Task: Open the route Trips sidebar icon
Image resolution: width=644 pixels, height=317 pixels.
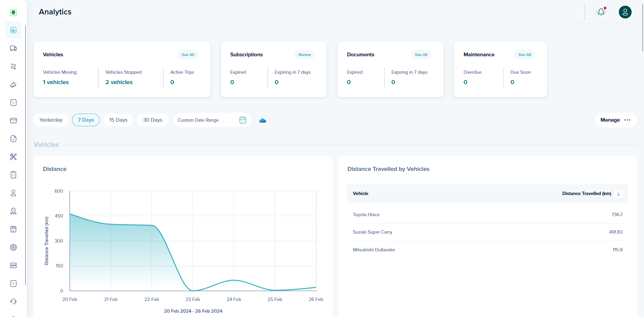Action: [13, 66]
